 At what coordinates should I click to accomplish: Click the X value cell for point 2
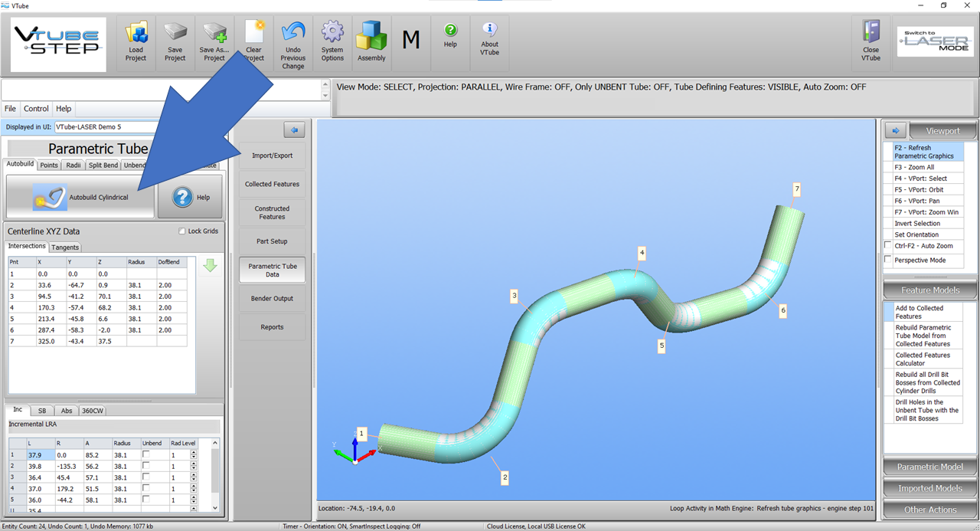point(50,284)
